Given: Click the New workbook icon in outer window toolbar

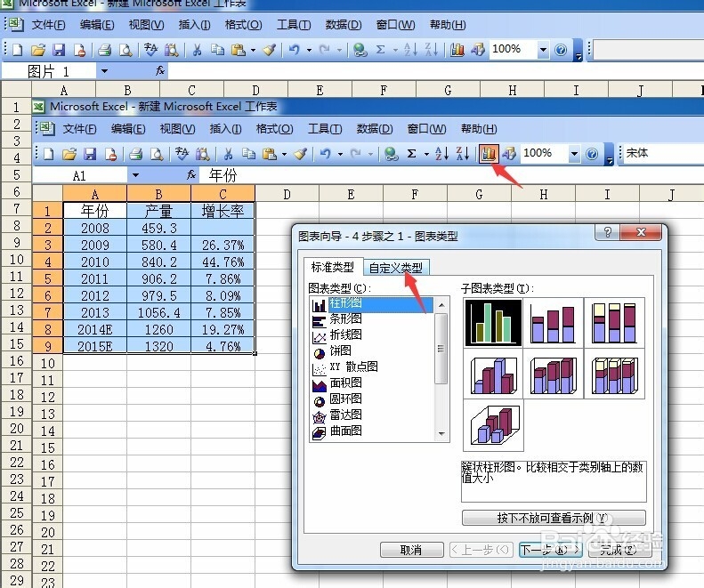Looking at the screenshot, I should point(17,50).
